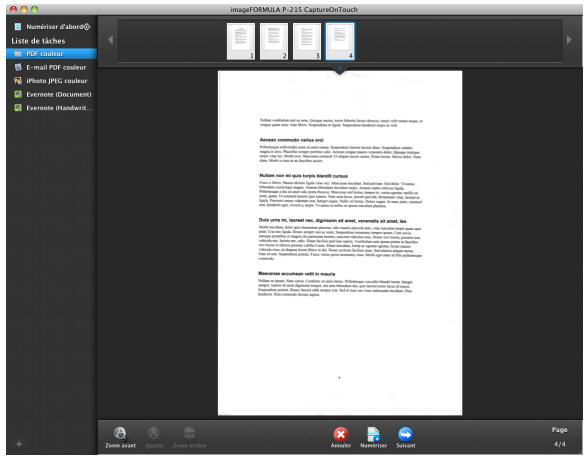Click the Evernote (Document) icon
Viewport: 585px width, 459px height.
point(18,94)
